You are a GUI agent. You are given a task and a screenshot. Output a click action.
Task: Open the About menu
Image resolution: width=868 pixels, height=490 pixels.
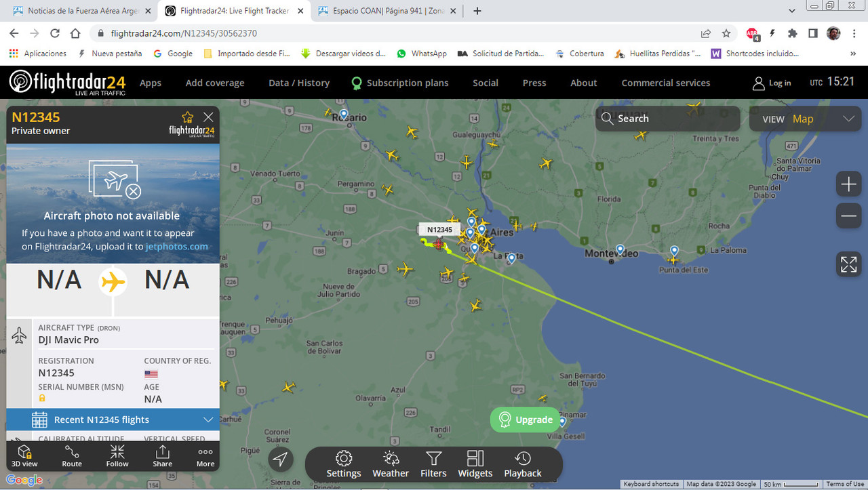584,83
